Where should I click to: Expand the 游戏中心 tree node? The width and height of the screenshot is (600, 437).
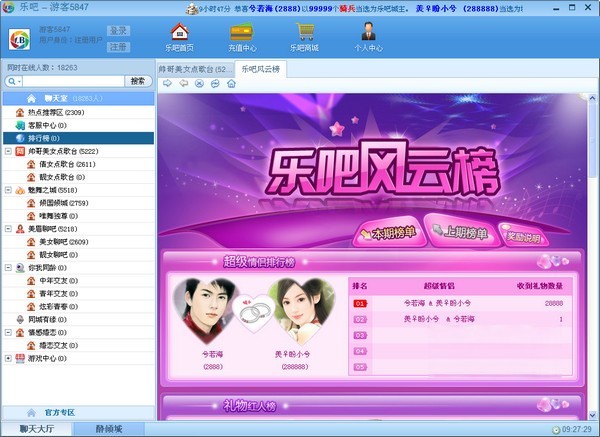click(8, 358)
